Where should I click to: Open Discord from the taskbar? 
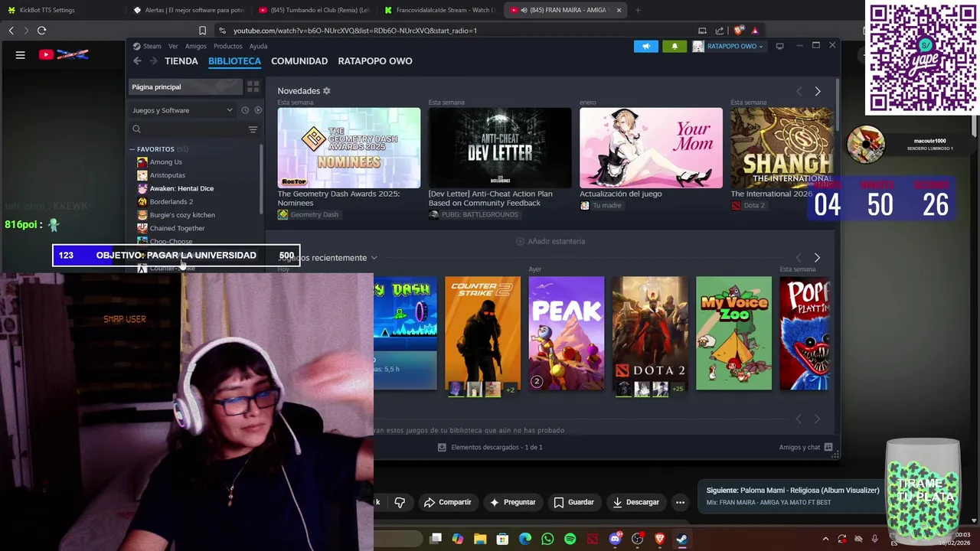[x=615, y=539]
